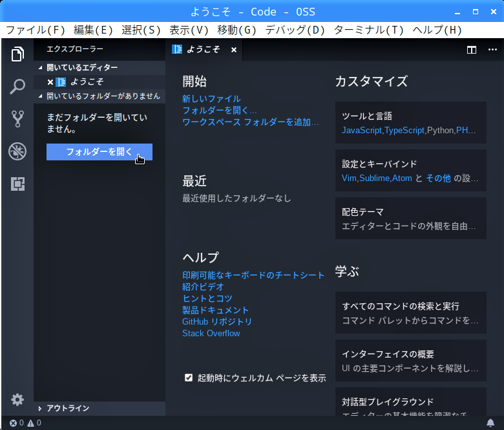Open the ヒントとコツ link

click(207, 299)
